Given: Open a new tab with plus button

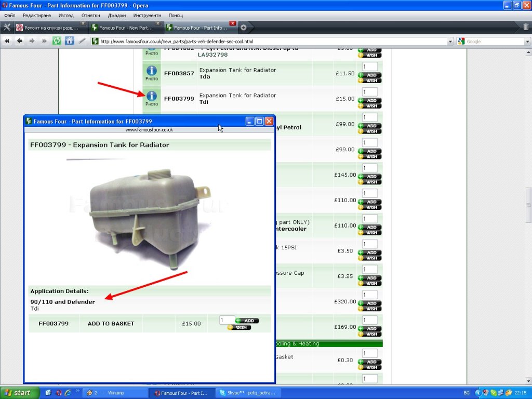Looking at the screenshot, I should (244, 28).
